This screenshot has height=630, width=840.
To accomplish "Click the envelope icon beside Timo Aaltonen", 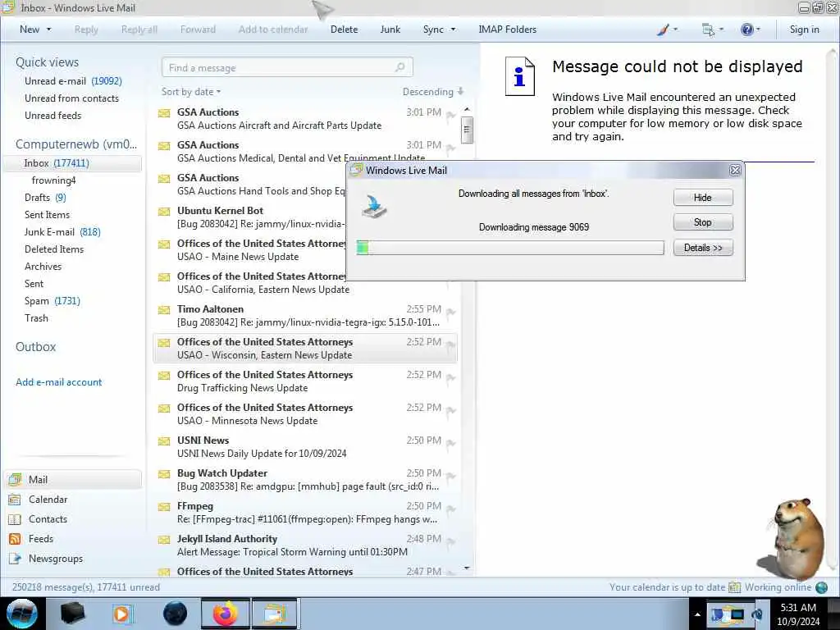I will pos(164,310).
